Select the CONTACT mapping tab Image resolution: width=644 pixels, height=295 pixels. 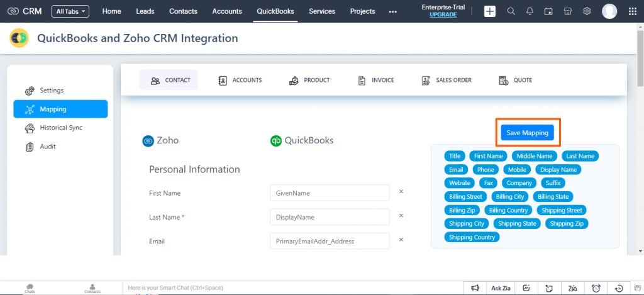(x=169, y=80)
